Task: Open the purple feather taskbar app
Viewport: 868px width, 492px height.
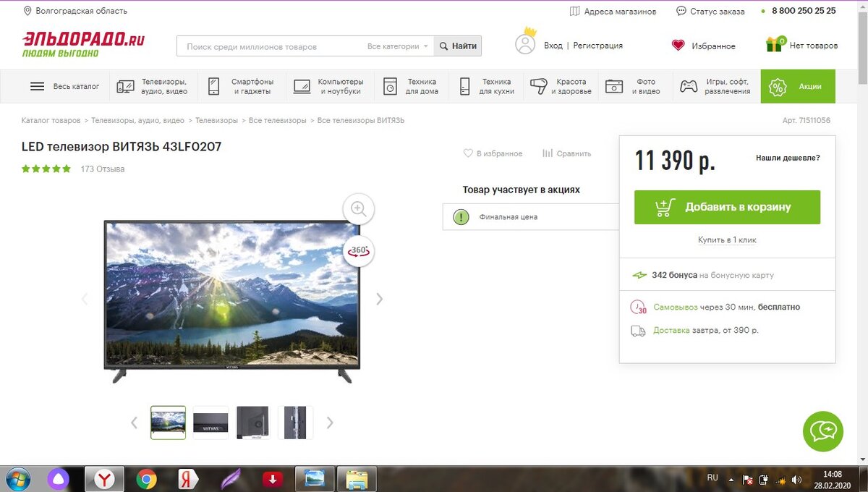Action: [230, 479]
